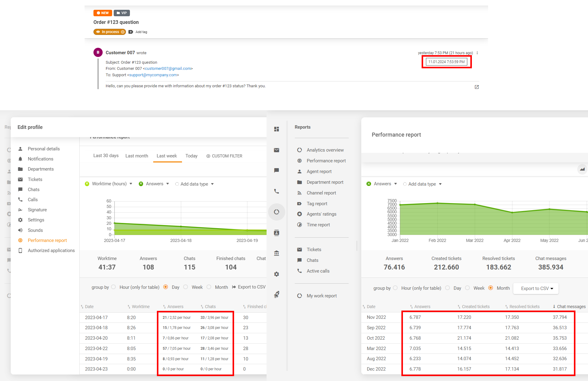Image resolution: width=588 pixels, height=381 pixels.
Task: Sort table by Chat messages column
Action: point(571,307)
